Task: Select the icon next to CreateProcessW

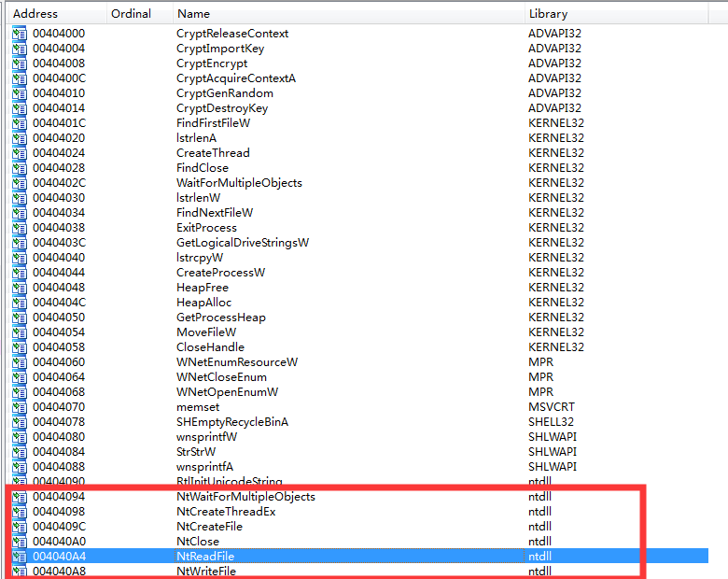Action: [x=20, y=273]
